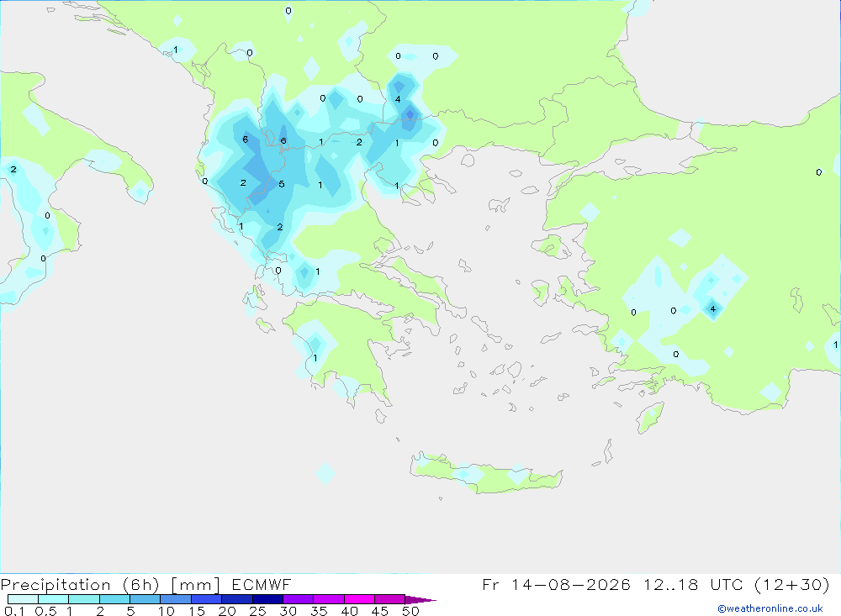The height and width of the screenshot is (616, 841).
Task: Click the legend label '30'
Action: pos(288,611)
